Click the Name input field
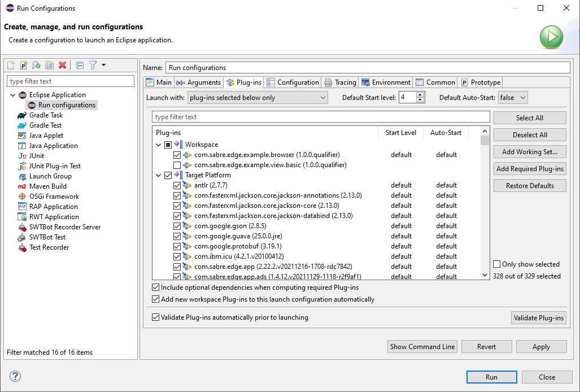The image size is (580, 392). (x=368, y=68)
